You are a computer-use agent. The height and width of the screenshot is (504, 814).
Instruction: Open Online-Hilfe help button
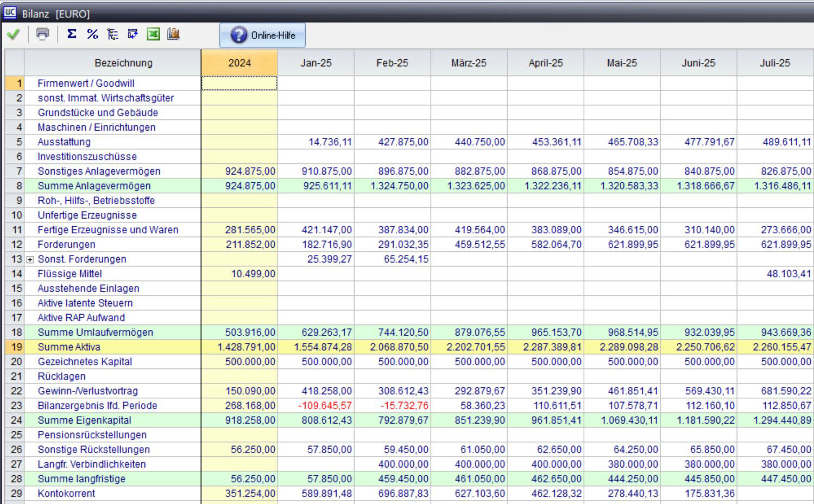(x=263, y=35)
